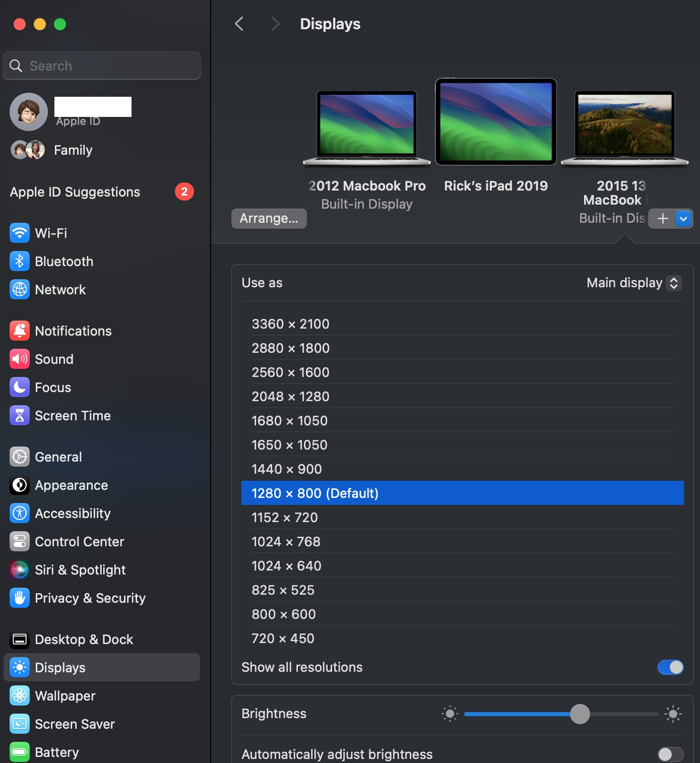The width and height of the screenshot is (700, 763).
Task: Toggle the Show all resolutions switch
Action: click(x=670, y=667)
